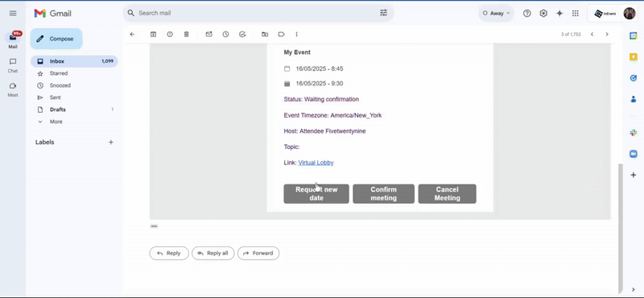Report this email as spam
The height and width of the screenshot is (298, 644).
click(170, 35)
